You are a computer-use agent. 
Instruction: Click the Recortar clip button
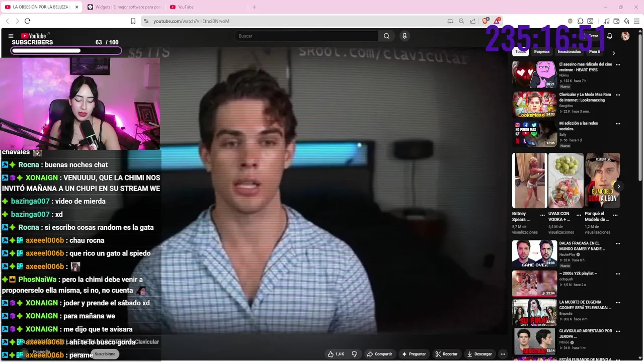pyautogui.click(x=447, y=354)
